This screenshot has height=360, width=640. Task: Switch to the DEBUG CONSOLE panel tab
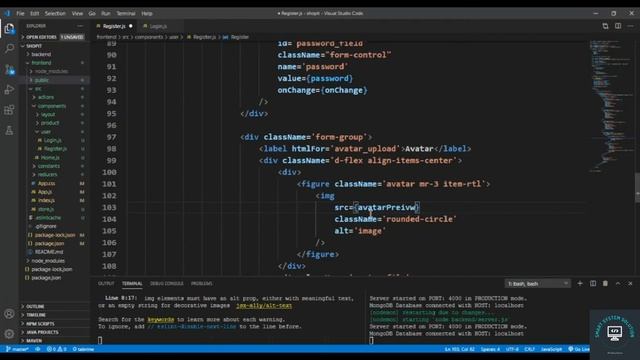pos(167,283)
